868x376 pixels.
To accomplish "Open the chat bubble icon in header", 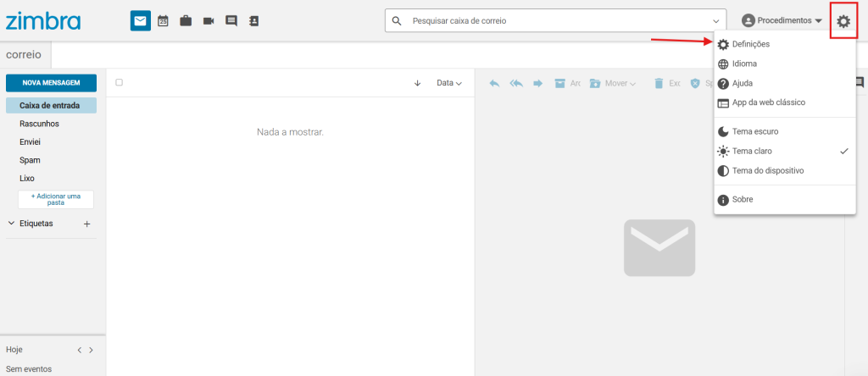I will coord(231,20).
